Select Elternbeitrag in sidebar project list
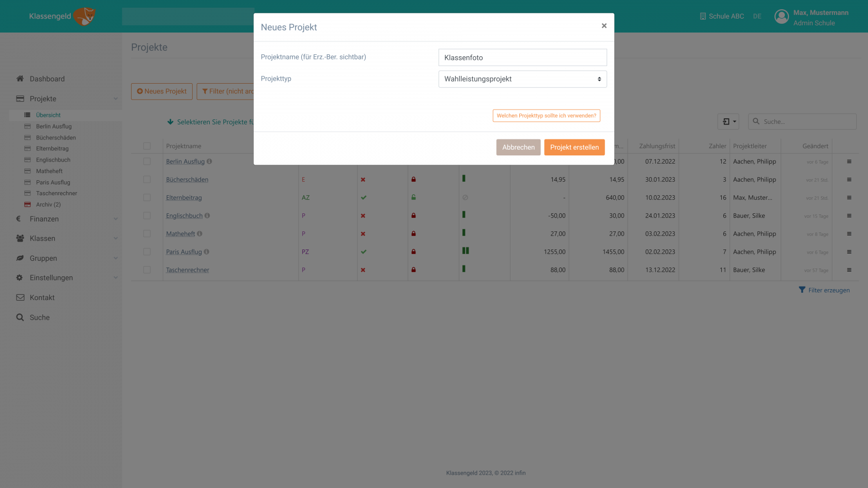Viewport: 868px width, 488px height. click(x=52, y=149)
